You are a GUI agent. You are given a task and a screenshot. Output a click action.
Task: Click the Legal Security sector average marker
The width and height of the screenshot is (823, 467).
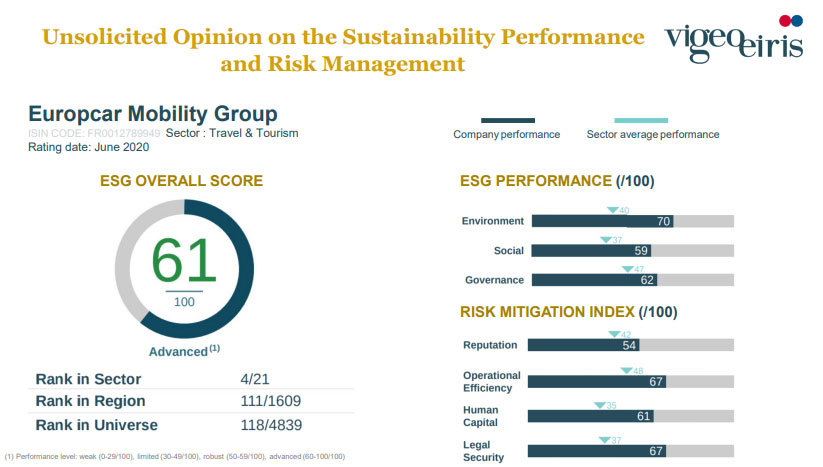[x=604, y=440]
